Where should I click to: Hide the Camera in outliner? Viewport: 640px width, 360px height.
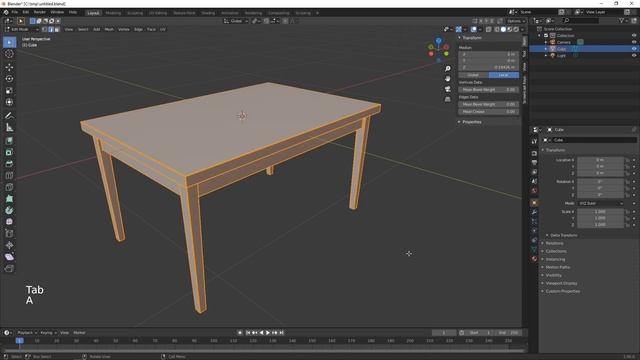[634, 42]
